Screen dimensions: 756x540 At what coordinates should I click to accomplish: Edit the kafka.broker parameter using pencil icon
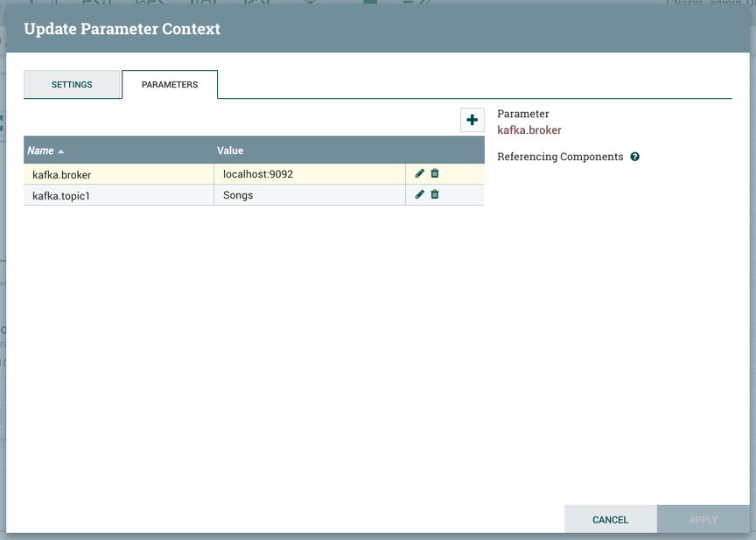pyautogui.click(x=419, y=173)
